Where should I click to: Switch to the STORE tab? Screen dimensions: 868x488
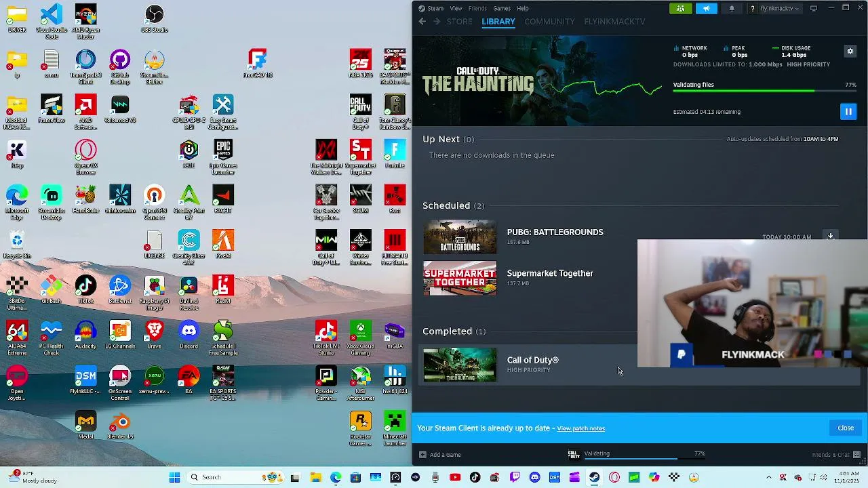point(459,22)
